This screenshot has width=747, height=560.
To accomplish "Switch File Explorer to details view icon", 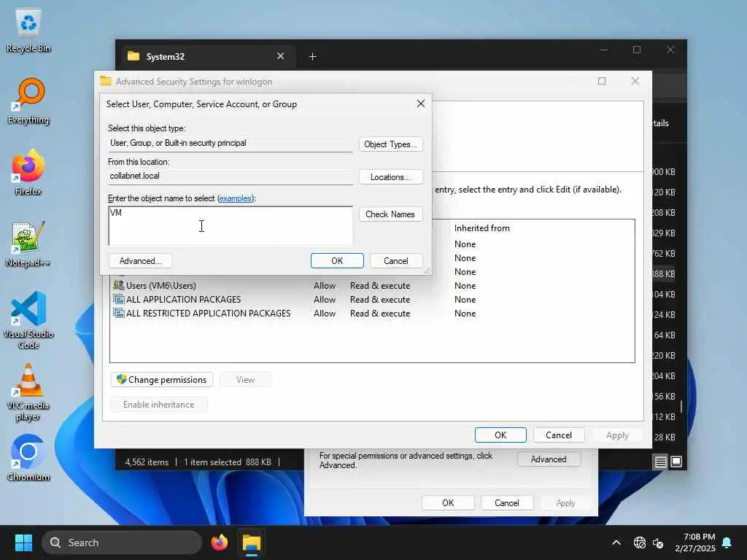I will 660,462.
